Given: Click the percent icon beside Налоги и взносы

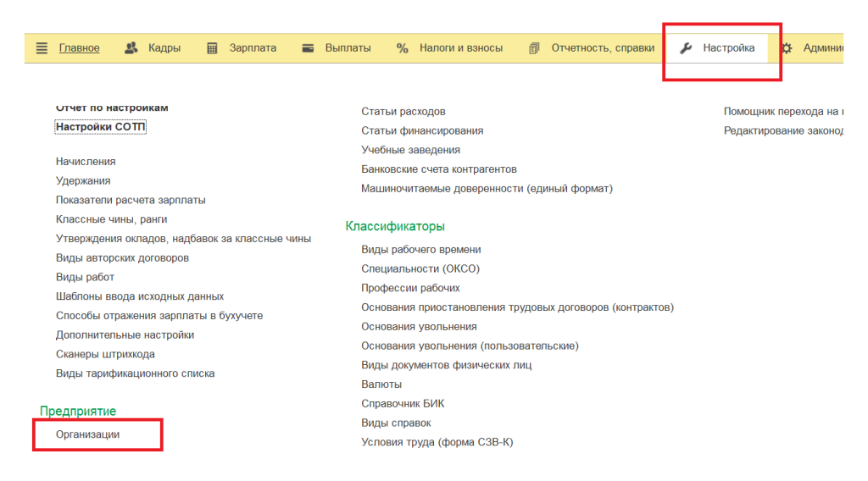Looking at the screenshot, I should 403,48.
